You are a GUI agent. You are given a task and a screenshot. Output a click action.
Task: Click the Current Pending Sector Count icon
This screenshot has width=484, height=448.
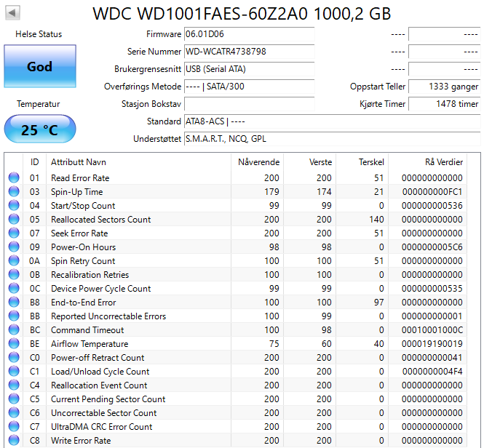pyautogui.click(x=14, y=399)
